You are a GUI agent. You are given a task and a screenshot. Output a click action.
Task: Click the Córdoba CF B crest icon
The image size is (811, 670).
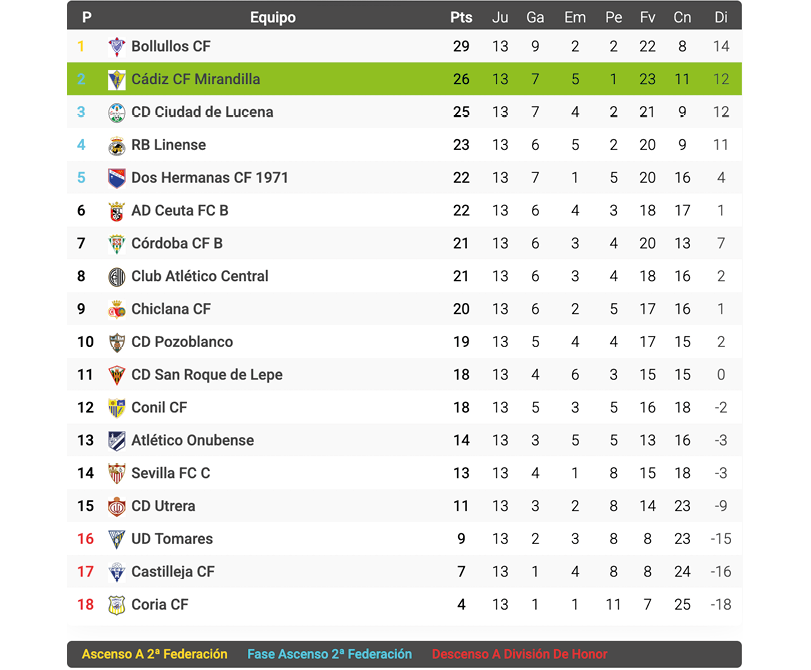(x=117, y=244)
